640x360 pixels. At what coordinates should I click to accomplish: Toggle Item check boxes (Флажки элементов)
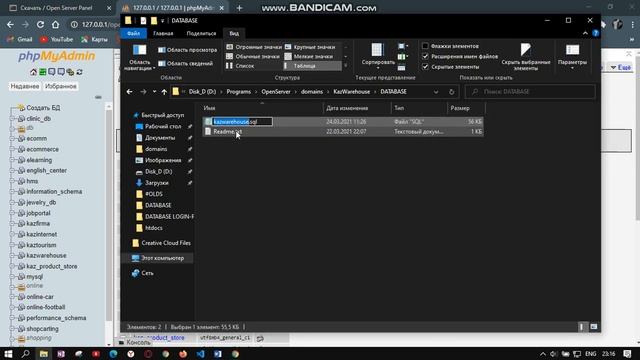click(451, 46)
